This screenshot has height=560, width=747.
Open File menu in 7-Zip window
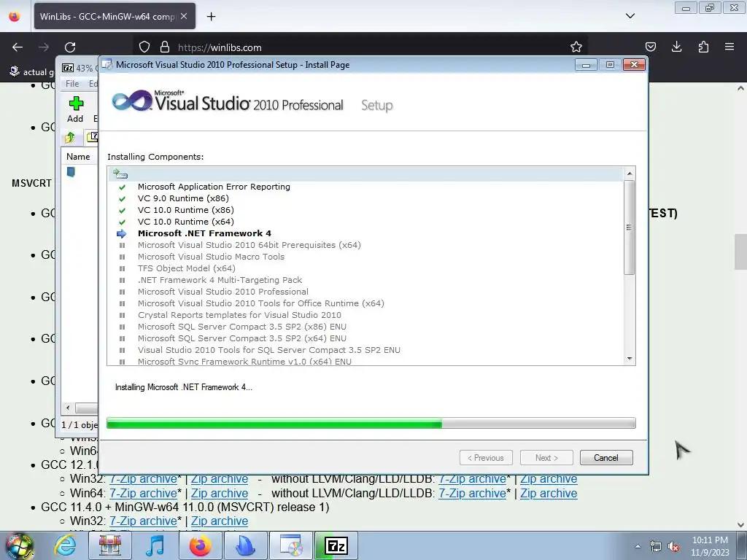tap(72, 83)
